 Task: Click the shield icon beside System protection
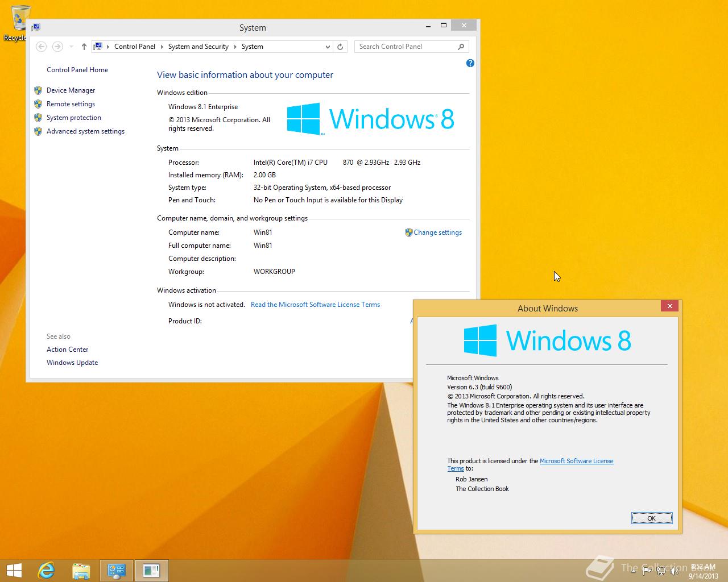38,118
